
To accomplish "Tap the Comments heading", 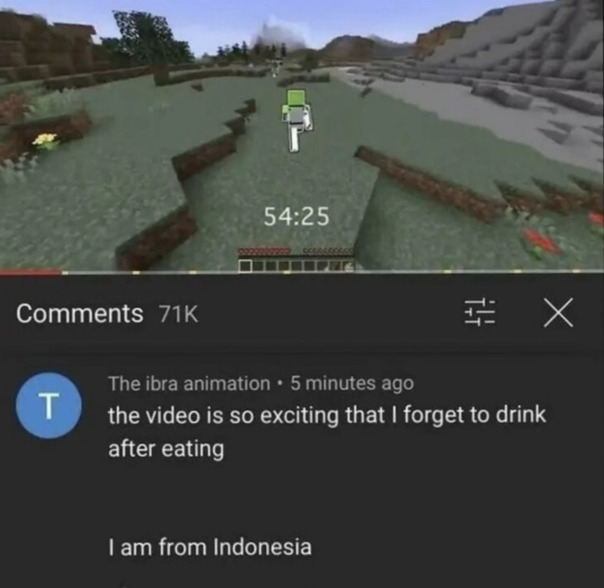I will (80, 313).
